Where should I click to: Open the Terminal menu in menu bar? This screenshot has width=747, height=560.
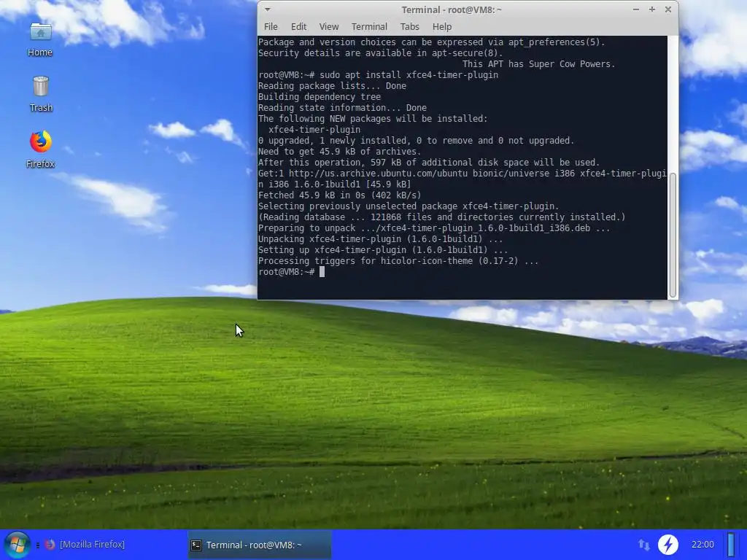point(369,27)
